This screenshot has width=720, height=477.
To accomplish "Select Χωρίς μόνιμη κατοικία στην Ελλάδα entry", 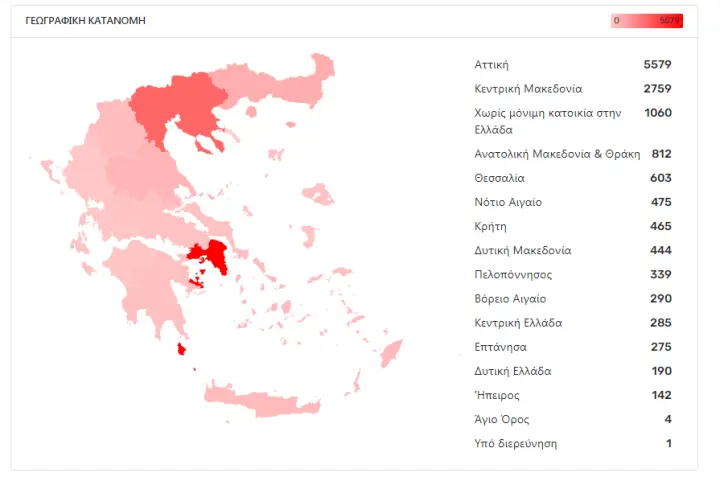I will [573, 121].
